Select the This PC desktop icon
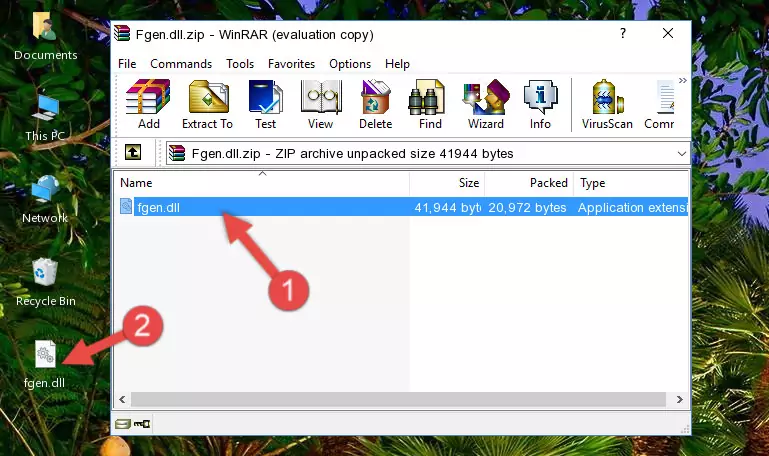The height and width of the screenshot is (456, 769). pos(45,118)
